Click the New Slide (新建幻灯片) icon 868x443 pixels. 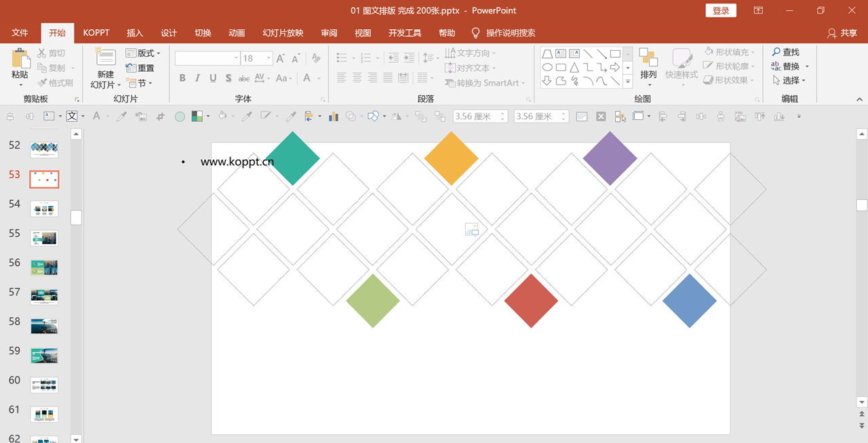105,57
